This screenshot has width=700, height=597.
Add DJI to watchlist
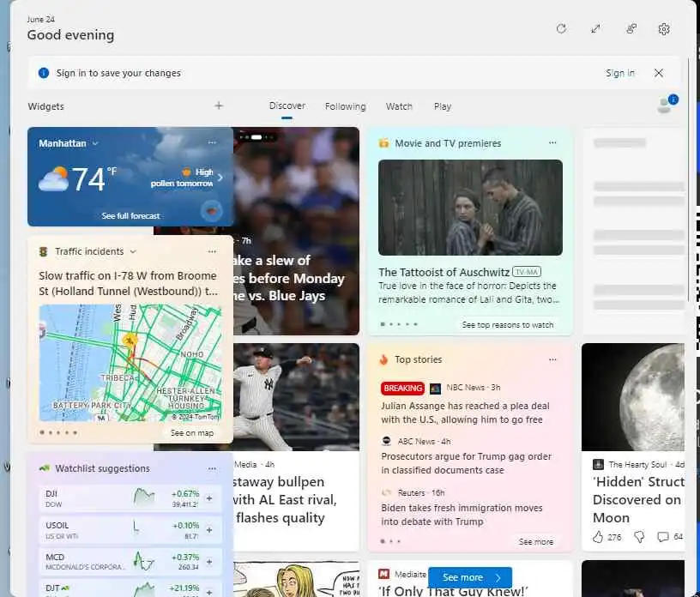(209, 497)
